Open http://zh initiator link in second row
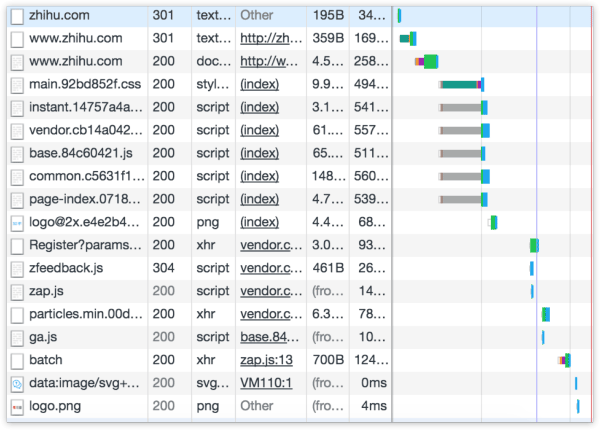The height and width of the screenshot is (430, 600). pyautogui.click(x=271, y=38)
